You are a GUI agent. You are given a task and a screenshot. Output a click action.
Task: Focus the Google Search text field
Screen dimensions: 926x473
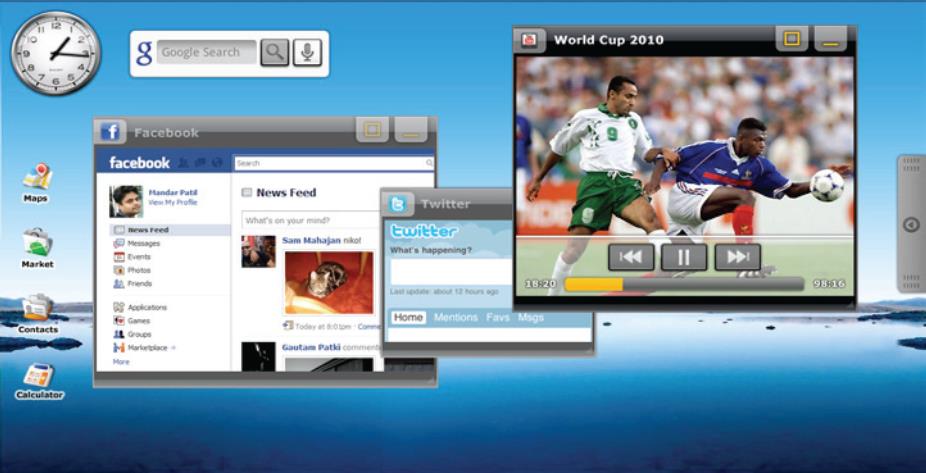click(x=206, y=52)
